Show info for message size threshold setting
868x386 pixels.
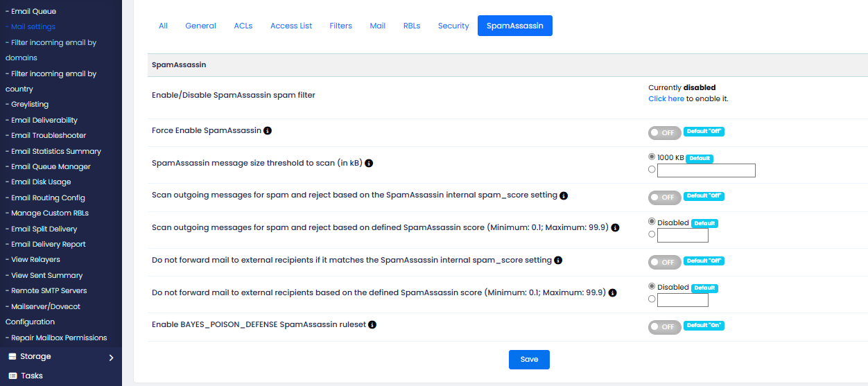click(x=369, y=164)
